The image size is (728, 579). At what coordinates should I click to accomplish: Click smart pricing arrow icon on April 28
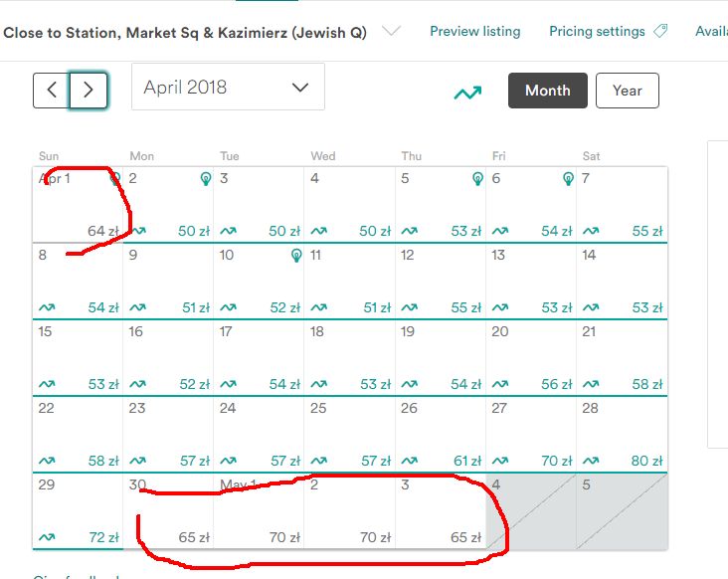591,461
